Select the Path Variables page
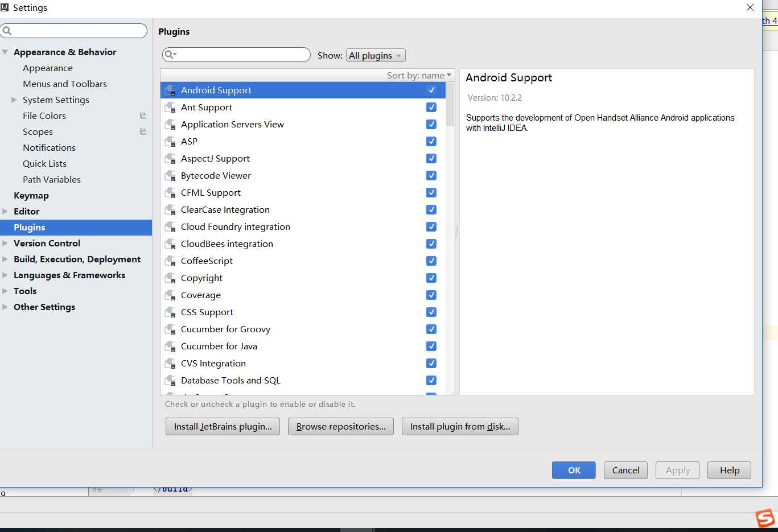The height and width of the screenshot is (532, 778). (x=52, y=179)
